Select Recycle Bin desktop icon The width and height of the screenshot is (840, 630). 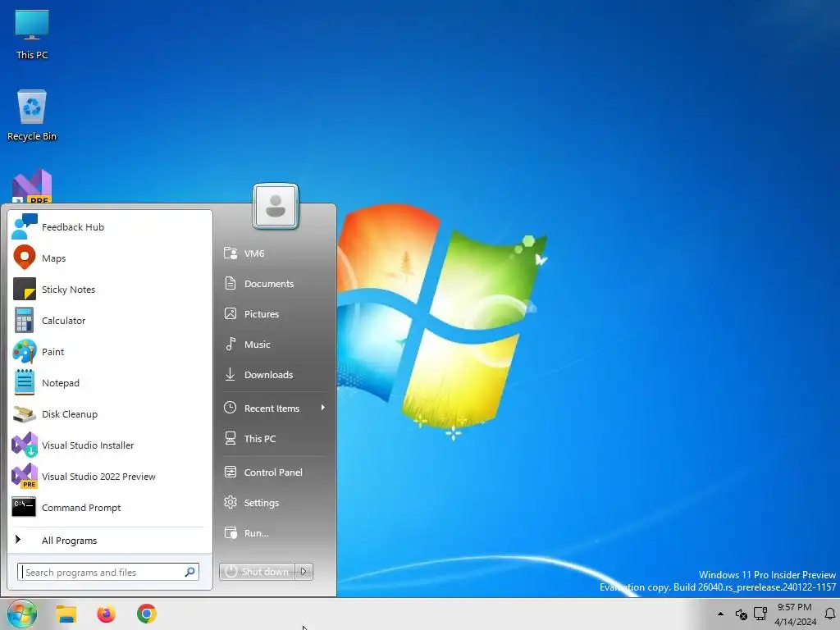tap(32, 115)
